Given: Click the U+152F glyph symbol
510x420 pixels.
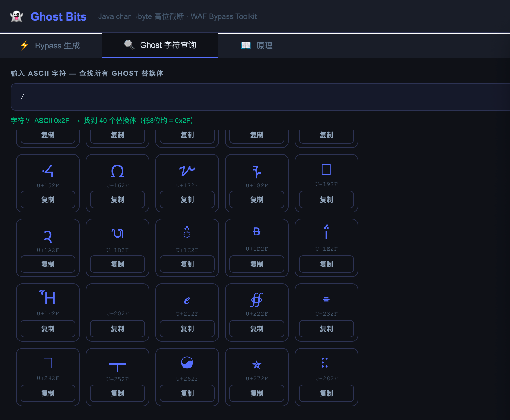Looking at the screenshot, I should click(x=48, y=171).
